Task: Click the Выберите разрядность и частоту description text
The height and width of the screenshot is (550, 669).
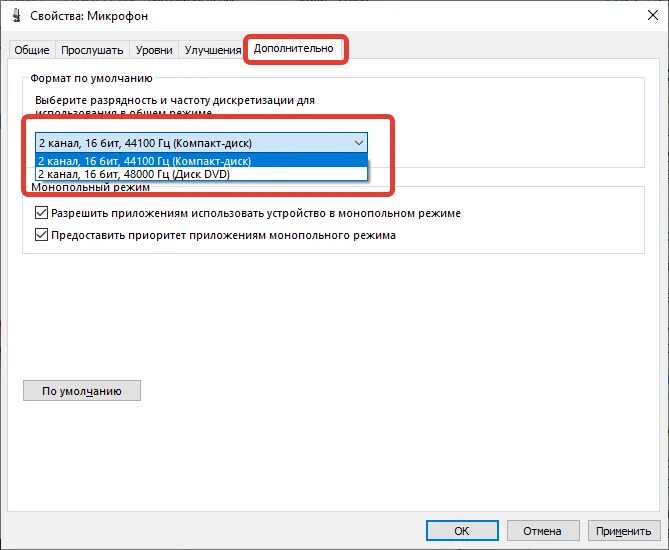Action: point(175,105)
